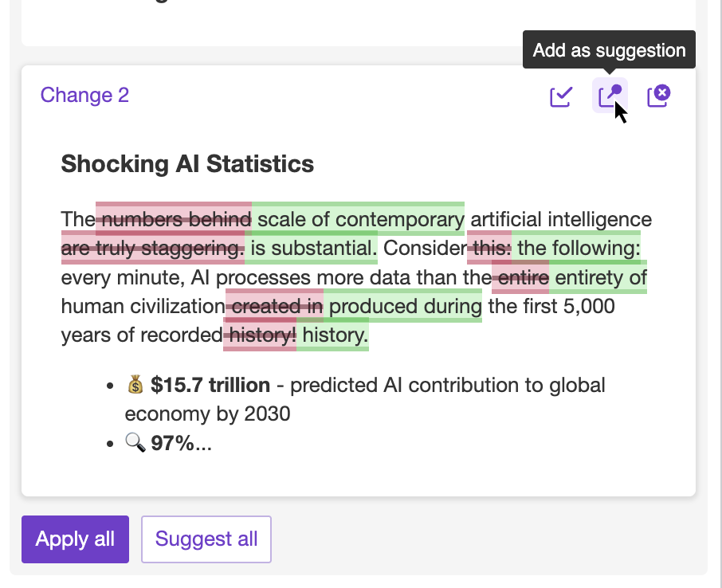
Task: Select the Change 2 label
Action: (84, 96)
